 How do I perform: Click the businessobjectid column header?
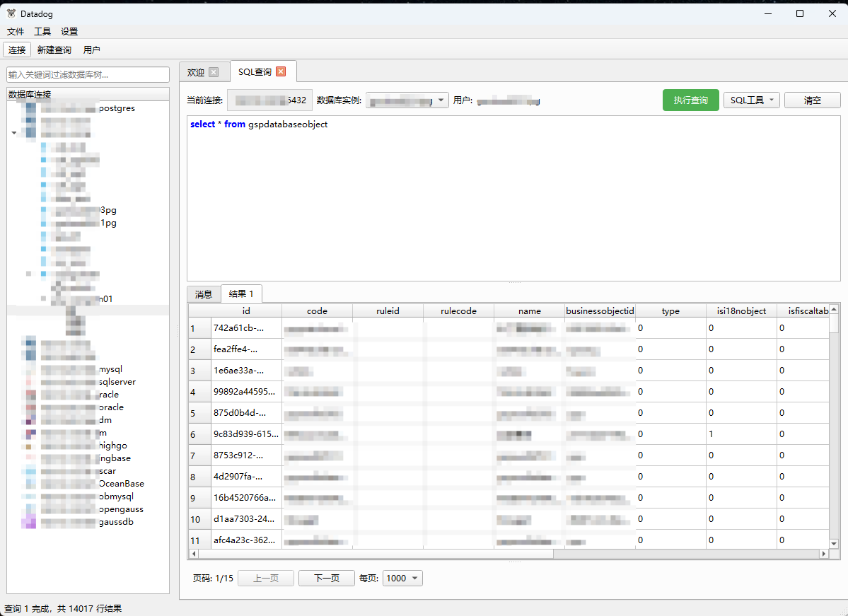click(600, 310)
